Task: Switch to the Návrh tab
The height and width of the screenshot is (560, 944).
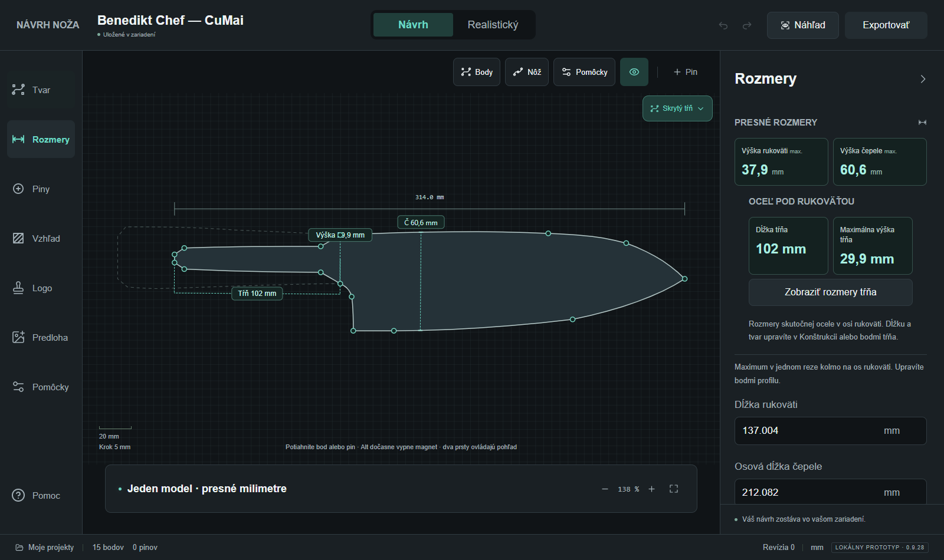Action: 413,25
